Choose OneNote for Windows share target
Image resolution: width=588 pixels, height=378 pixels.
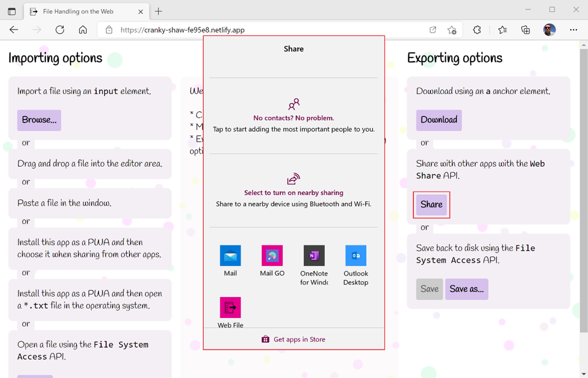pos(314,256)
